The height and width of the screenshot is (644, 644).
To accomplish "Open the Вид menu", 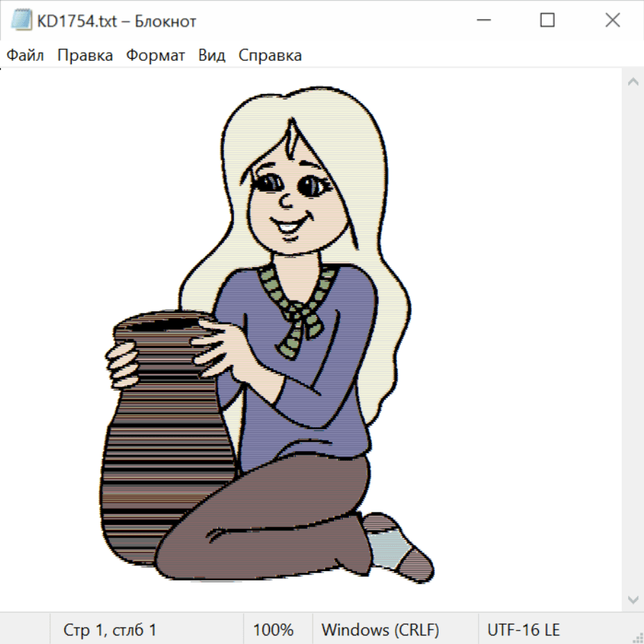I will pyautogui.click(x=211, y=55).
